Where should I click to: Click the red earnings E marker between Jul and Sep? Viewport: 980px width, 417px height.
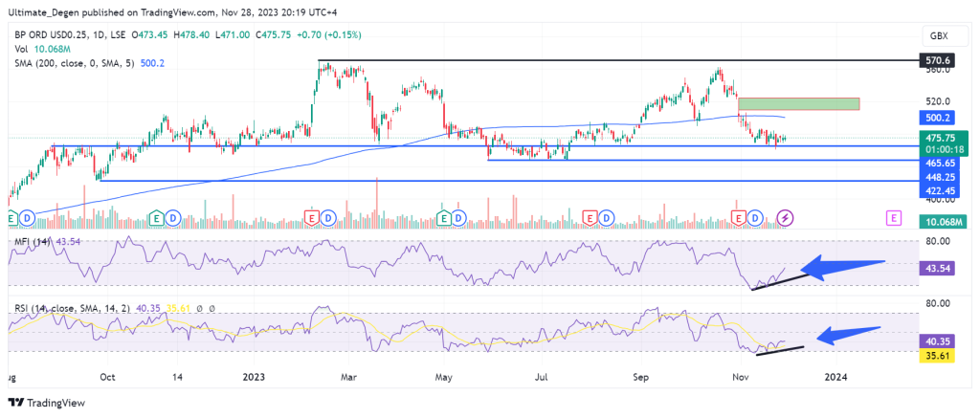(x=590, y=218)
